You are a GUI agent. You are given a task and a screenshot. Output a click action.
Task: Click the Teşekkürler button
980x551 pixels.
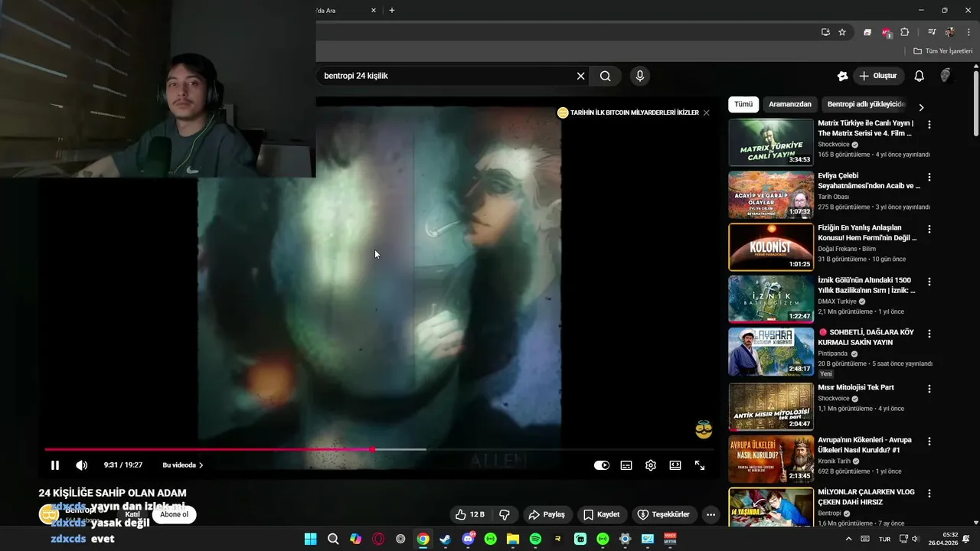[x=664, y=514]
